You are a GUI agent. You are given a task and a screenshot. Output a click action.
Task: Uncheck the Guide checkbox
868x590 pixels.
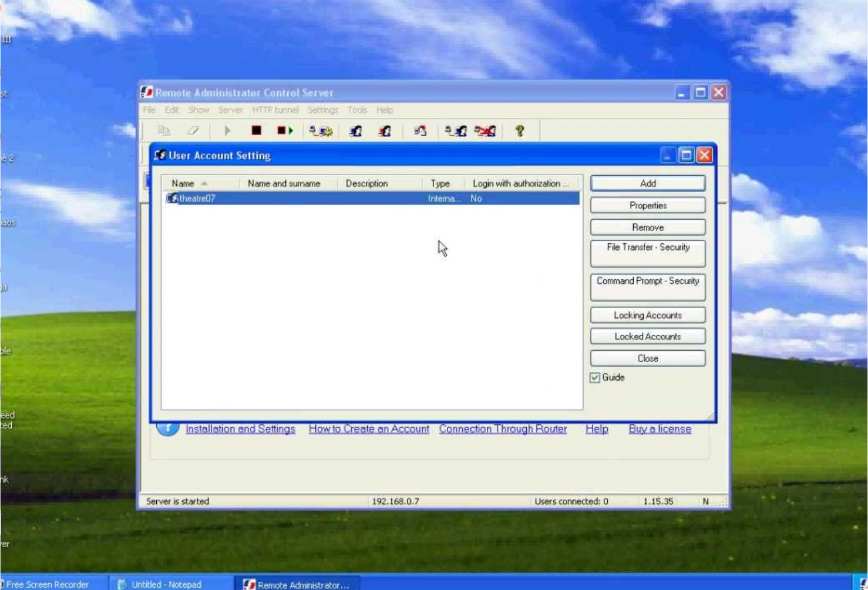pos(595,377)
